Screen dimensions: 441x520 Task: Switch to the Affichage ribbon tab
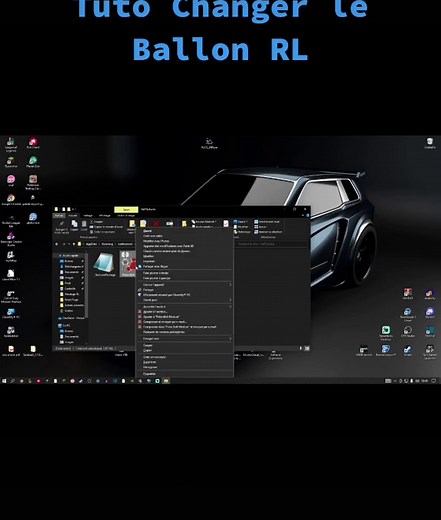104,215
